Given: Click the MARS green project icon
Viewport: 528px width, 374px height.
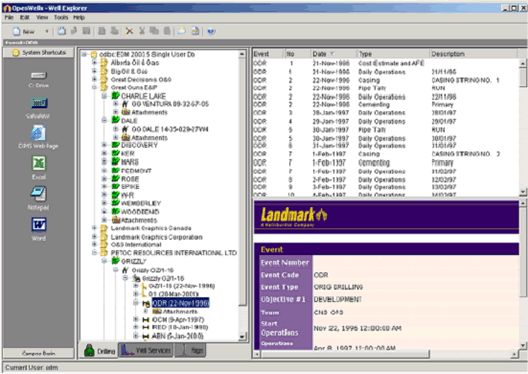Looking at the screenshot, I should (116, 161).
